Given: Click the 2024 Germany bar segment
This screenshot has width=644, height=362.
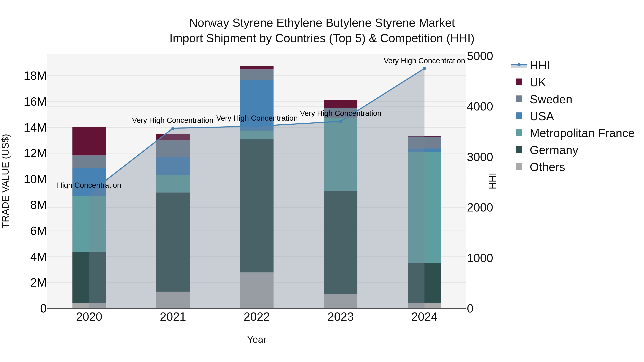Looking at the screenshot, I should click(424, 283).
